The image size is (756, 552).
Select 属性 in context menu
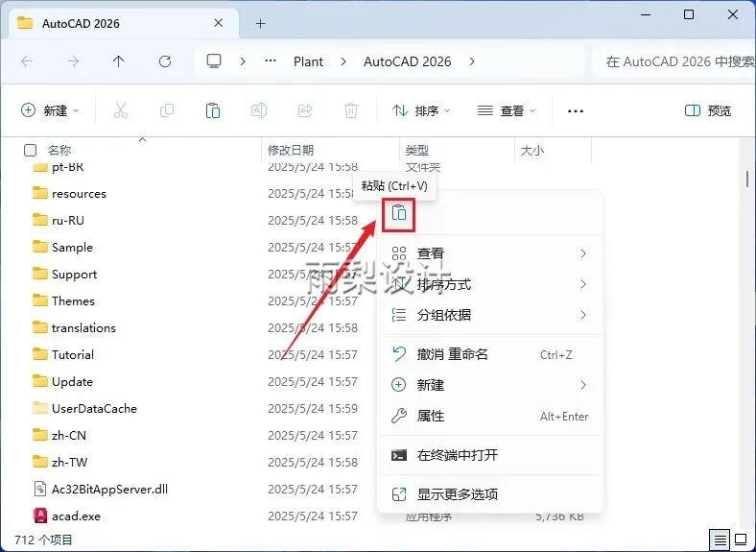(490, 416)
